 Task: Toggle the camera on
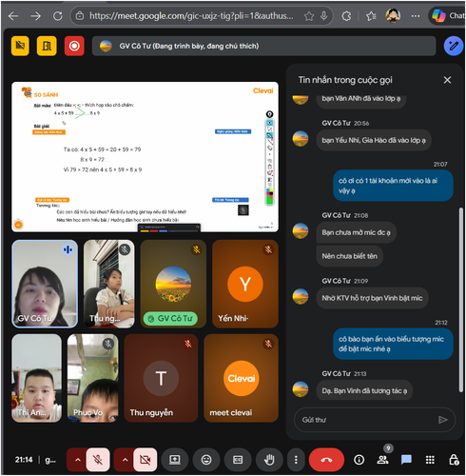tap(146, 460)
